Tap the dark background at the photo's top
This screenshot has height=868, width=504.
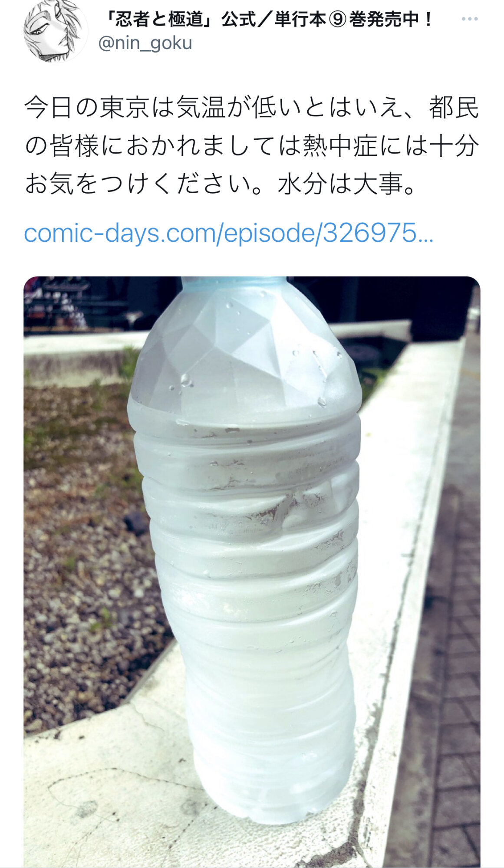(391, 299)
